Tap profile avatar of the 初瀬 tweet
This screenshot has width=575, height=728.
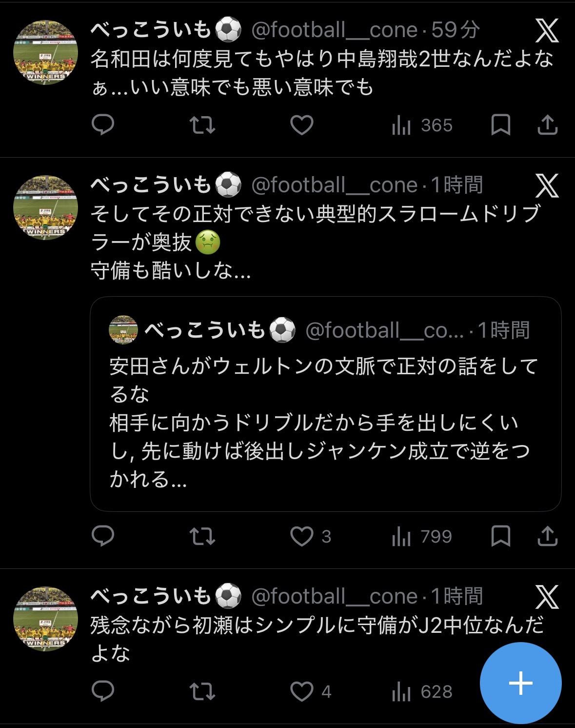point(45,618)
